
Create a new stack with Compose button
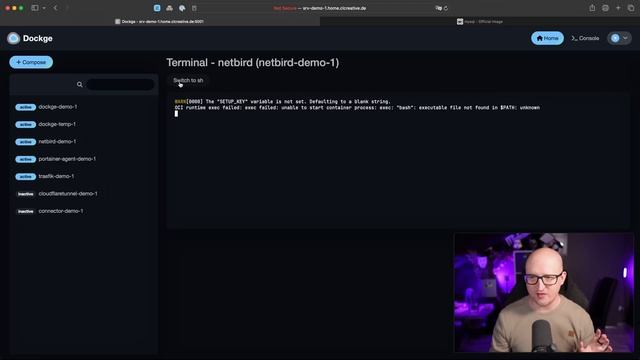(31, 62)
